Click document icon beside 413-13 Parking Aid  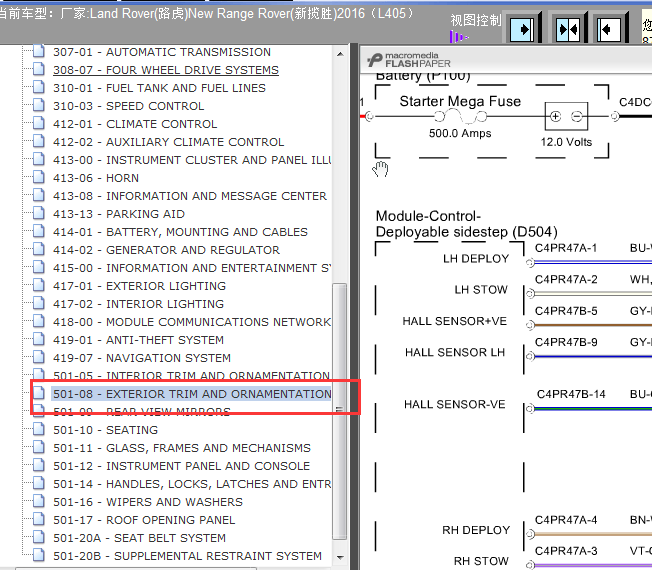(x=39, y=213)
